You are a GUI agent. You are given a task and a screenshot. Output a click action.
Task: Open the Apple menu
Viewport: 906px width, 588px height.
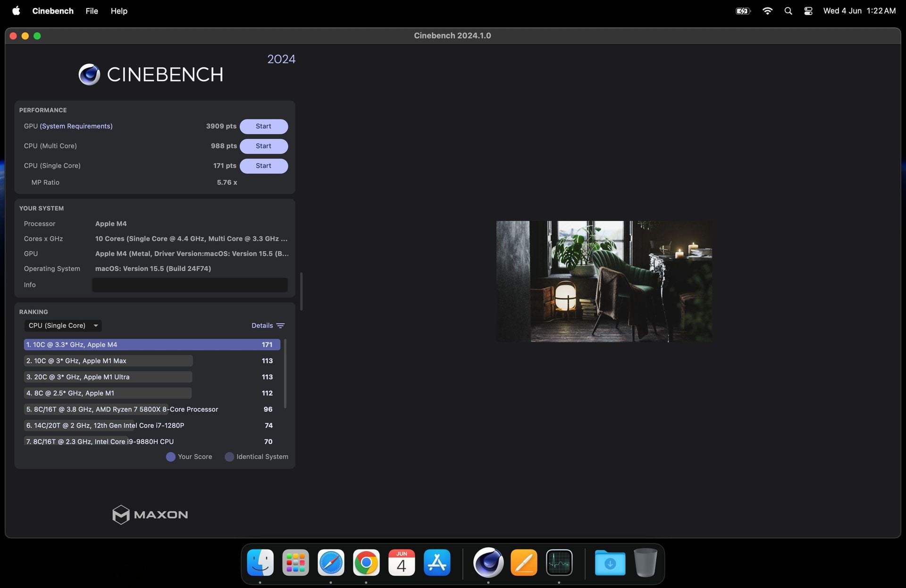point(16,11)
